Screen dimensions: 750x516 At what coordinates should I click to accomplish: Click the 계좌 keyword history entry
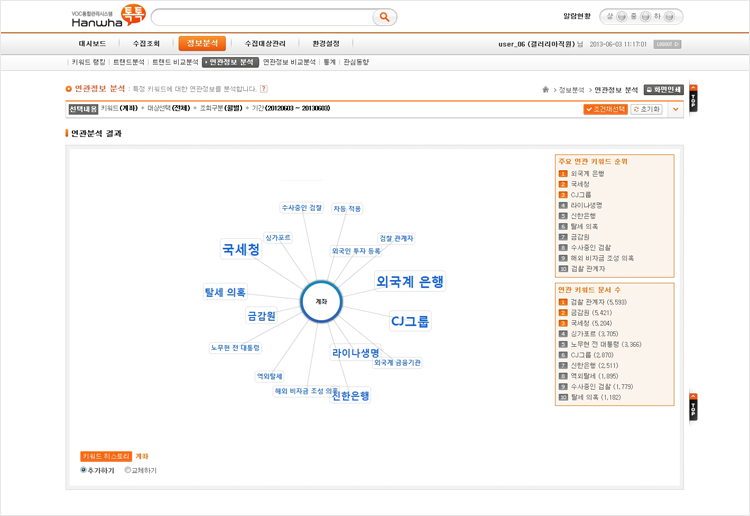click(x=142, y=456)
